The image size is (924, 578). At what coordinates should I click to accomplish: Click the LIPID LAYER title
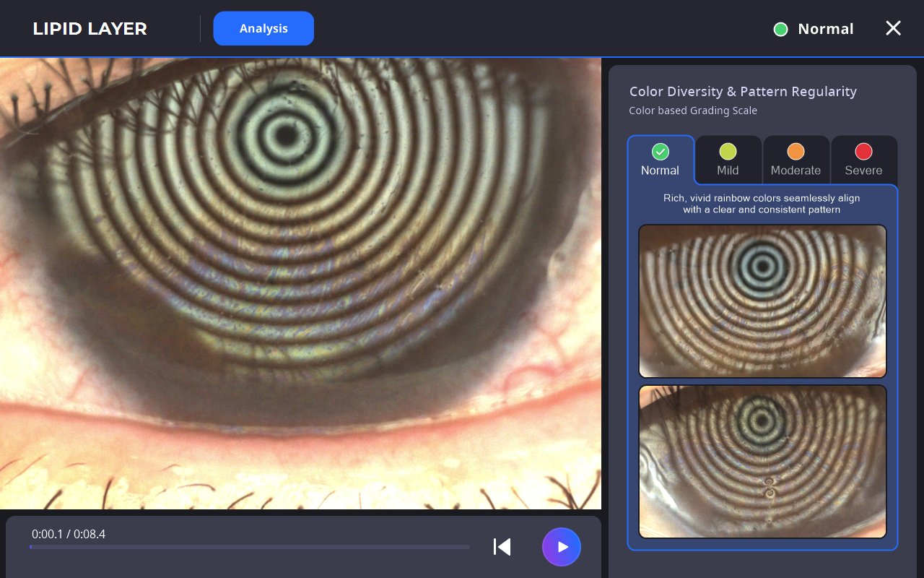(x=90, y=29)
